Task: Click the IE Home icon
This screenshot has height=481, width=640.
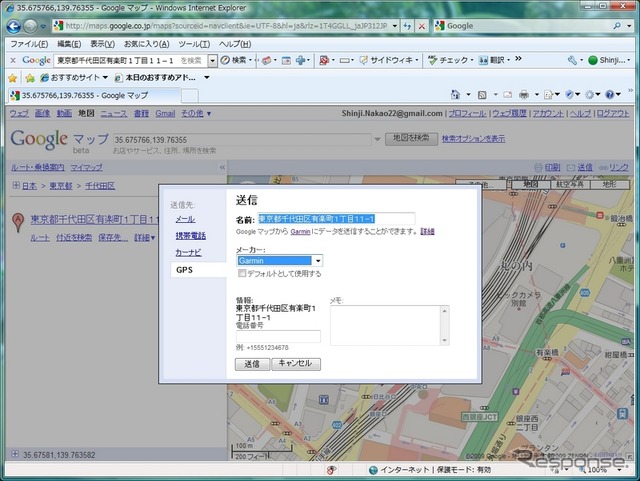Action: point(455,95)
